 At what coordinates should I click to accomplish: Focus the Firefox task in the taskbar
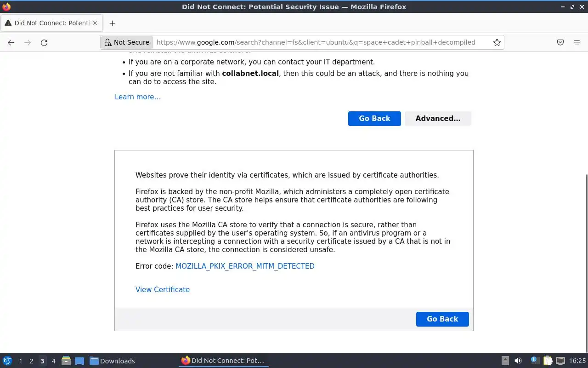[x=223, y=361]
